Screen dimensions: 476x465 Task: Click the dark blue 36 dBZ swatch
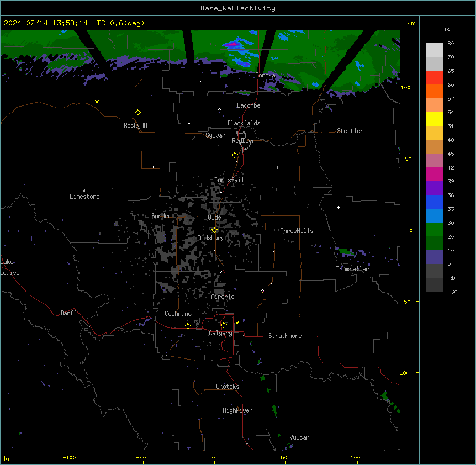pyautogui.click(x=434, y=202)
